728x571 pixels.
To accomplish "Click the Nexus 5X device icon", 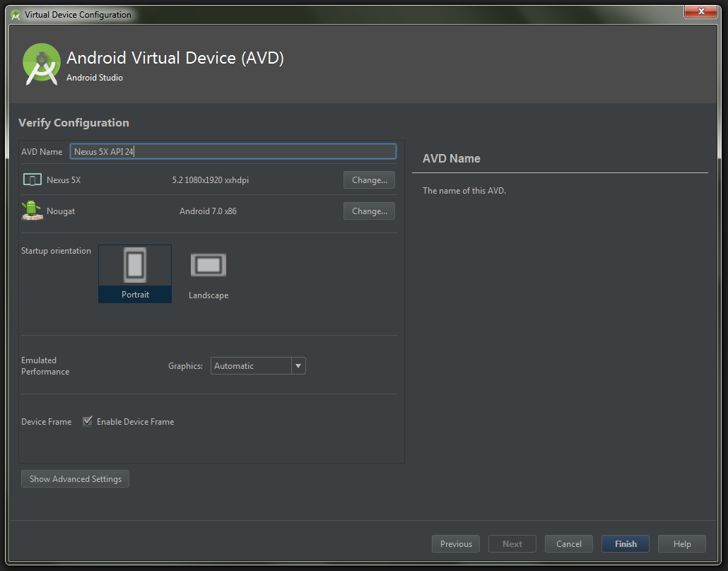I will click(33, 179).
